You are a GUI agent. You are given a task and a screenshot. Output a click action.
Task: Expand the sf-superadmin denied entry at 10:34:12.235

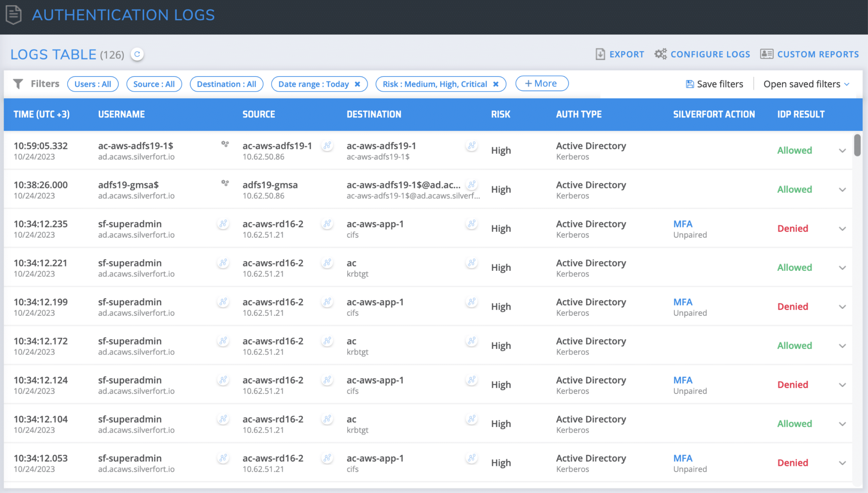[843, 228]
